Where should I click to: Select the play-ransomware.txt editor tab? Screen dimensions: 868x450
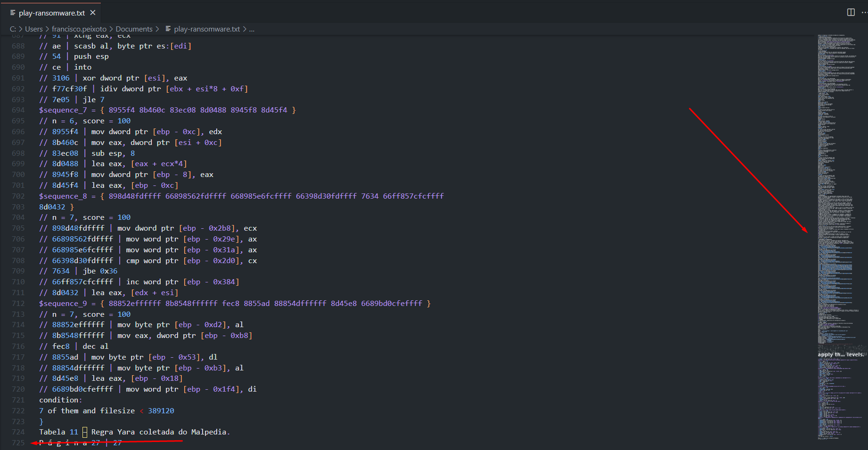51,13
